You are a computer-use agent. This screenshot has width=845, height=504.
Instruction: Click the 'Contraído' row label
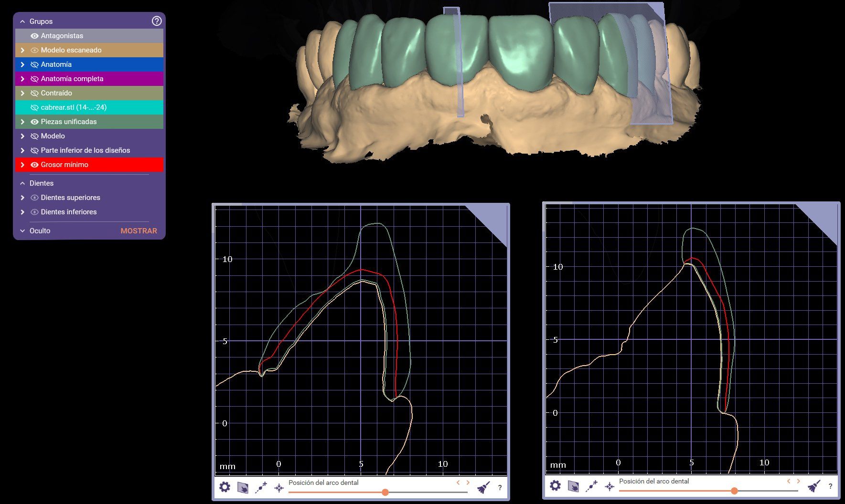coord(56,93)
